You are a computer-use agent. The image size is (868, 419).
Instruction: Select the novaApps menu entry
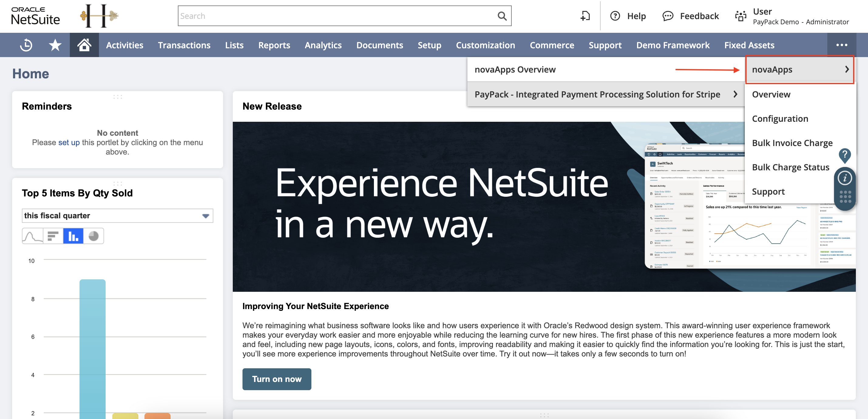[800, 70]
